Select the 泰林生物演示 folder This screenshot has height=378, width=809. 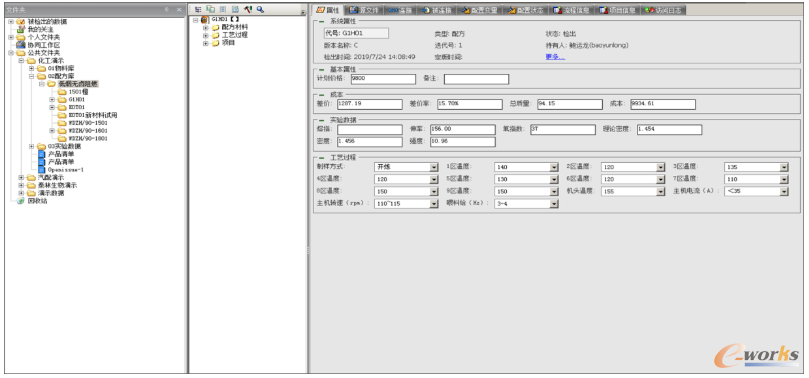pos(58,185)
